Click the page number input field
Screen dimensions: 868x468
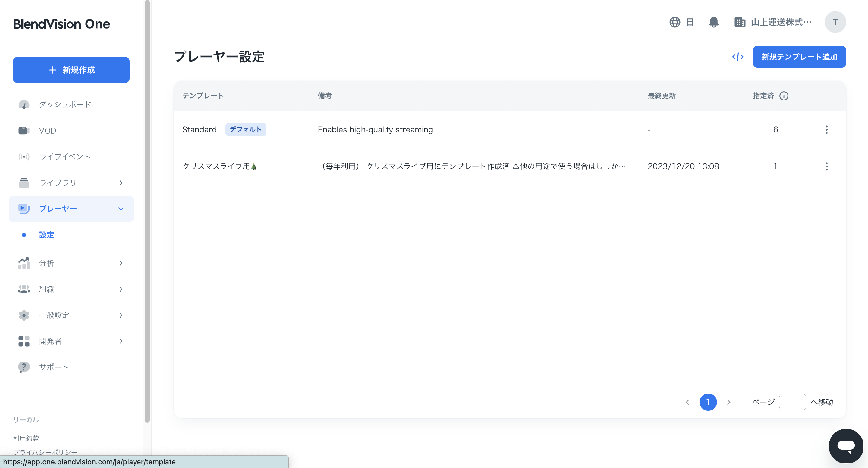(792, 402)
